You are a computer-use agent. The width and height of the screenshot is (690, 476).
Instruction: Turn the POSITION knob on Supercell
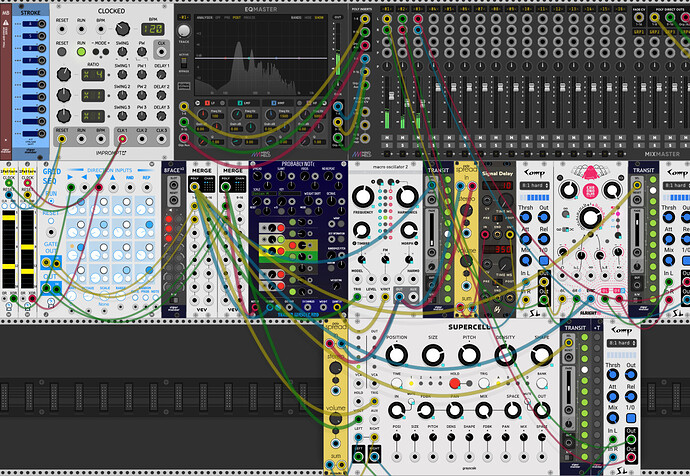pyautogui.click(x=396, y=355)
